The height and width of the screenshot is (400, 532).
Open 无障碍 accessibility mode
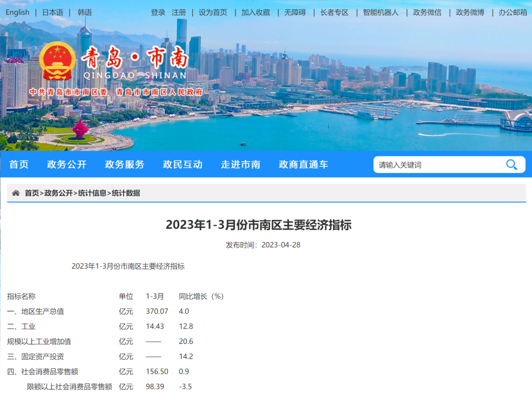(295, 12)
